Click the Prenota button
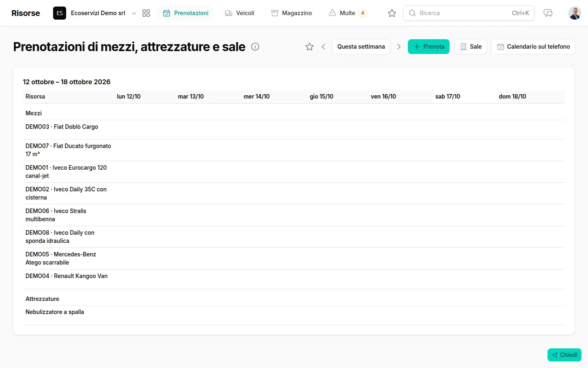The height and width of the screenshot is (368, 588). [x=429, y=47]
